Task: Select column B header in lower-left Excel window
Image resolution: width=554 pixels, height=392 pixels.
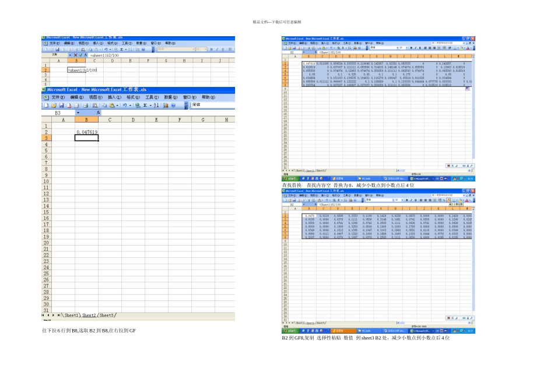Action: [x=86, y=120]
